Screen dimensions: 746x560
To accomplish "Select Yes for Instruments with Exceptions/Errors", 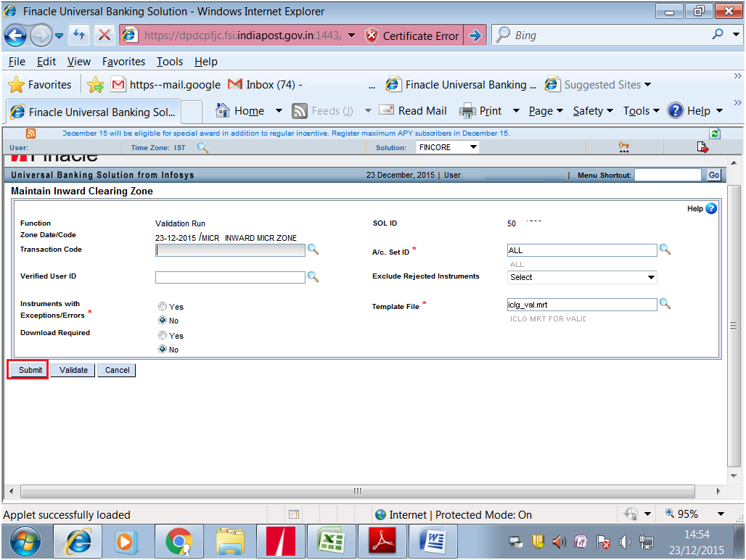I will pos(163,306).
